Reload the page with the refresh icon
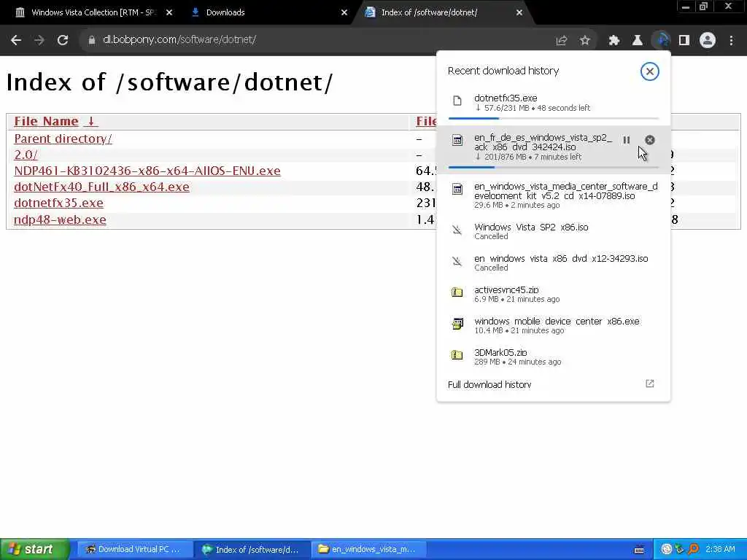This screenshot has height=560, width=747. click(63, 41)
